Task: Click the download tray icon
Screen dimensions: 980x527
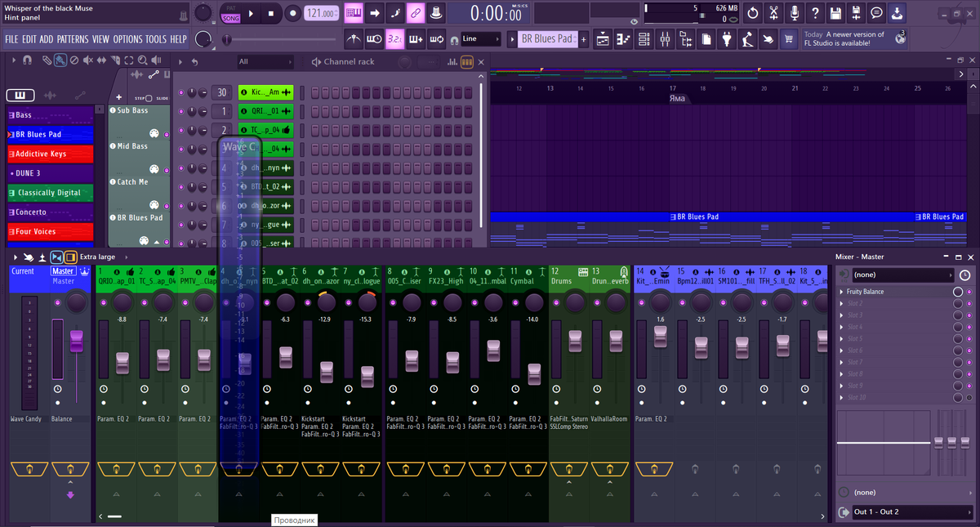Action: [898, 13]
